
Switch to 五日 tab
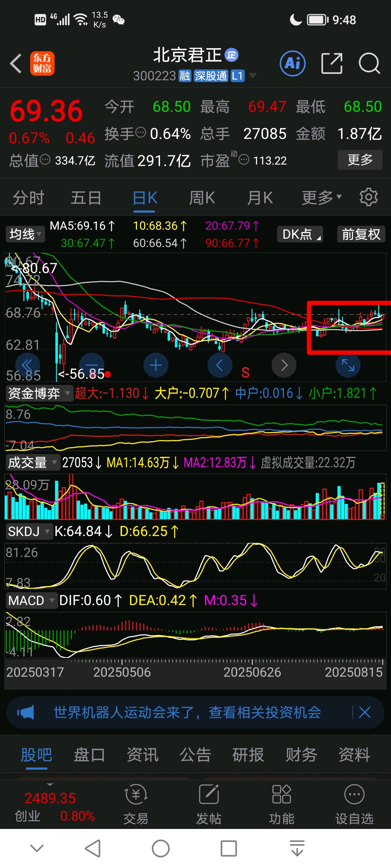(86, 198)
